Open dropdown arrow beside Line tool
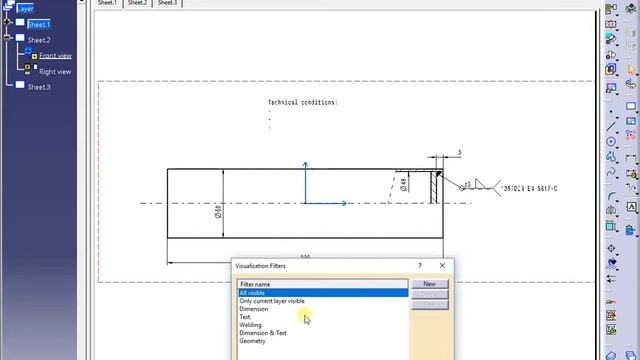 pos(617,133)
